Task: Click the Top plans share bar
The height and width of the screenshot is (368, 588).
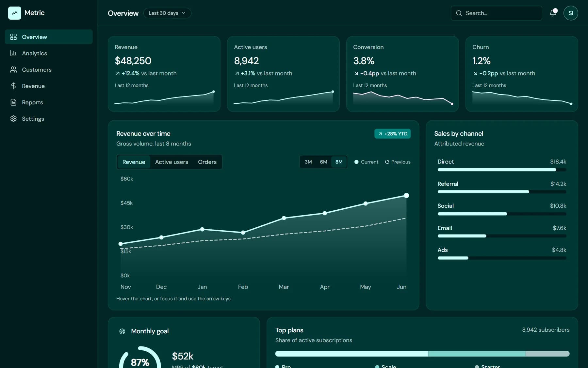Action: (x=422, y=354)
